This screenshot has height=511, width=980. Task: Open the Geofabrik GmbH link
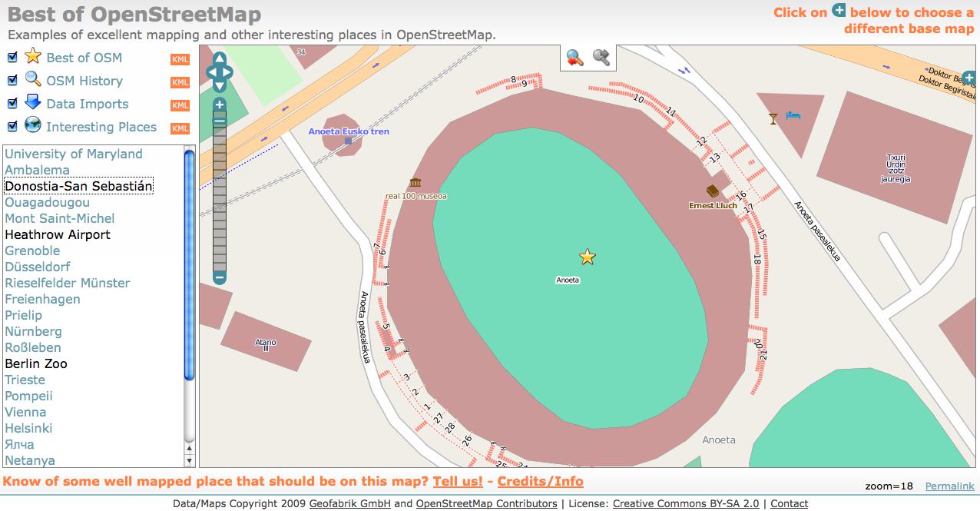(x=350, y=503)
